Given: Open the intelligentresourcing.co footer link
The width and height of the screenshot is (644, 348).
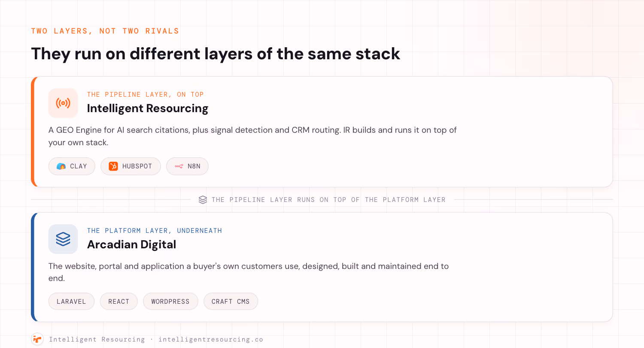Looking at the screenshot, I should tap(211, 339).
